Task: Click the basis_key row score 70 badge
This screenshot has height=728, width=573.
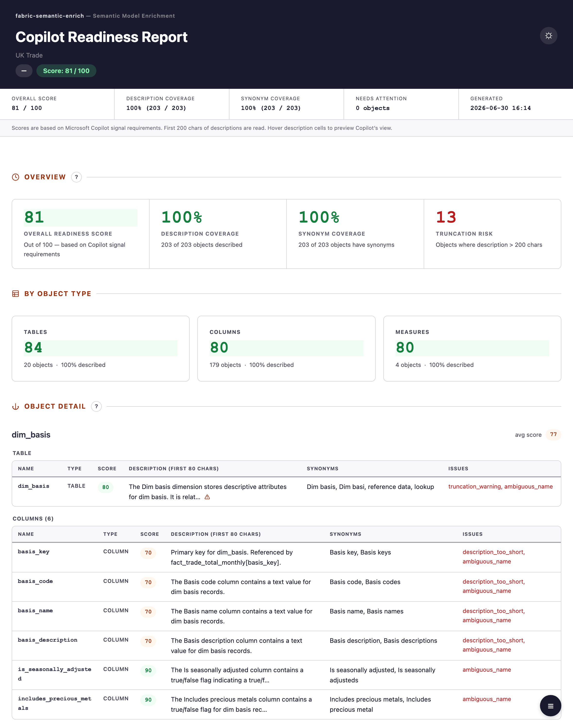Action: pos(148,553)
